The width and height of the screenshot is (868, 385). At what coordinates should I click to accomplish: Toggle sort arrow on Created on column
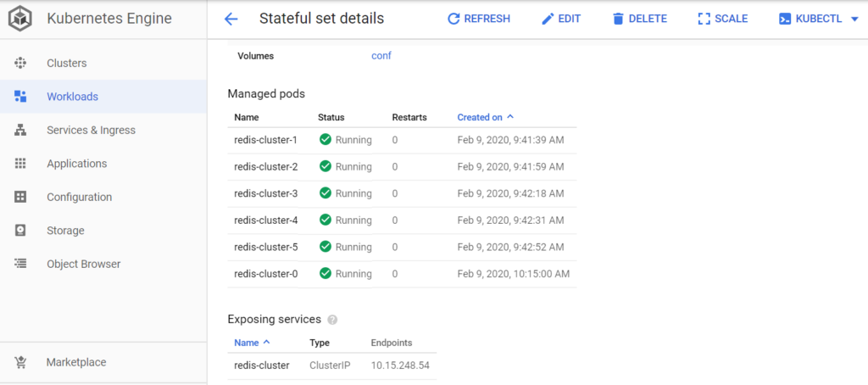click(x=510, y=117)
